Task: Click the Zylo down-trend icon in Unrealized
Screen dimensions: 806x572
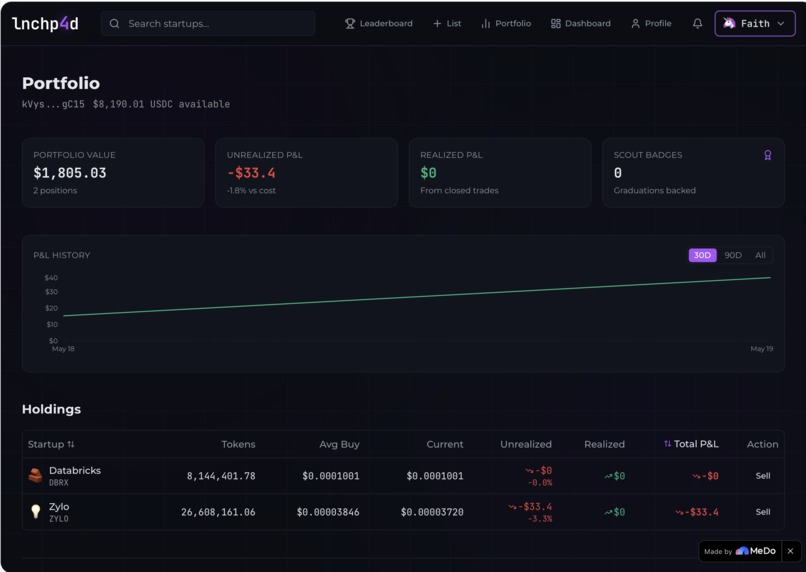Action: [512, 507]
